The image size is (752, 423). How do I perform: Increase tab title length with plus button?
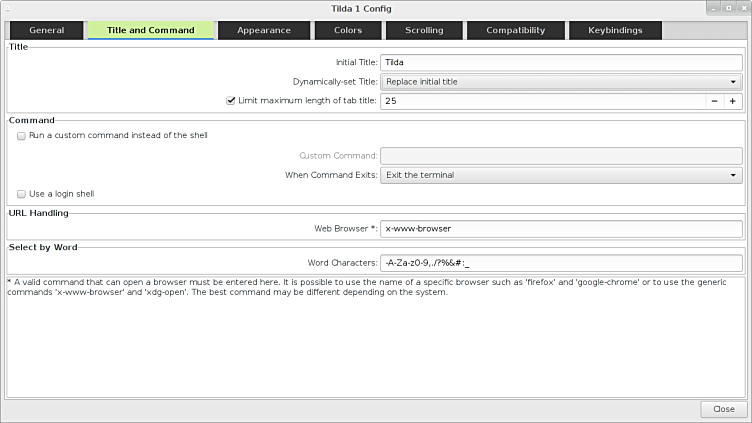point(733,101)
